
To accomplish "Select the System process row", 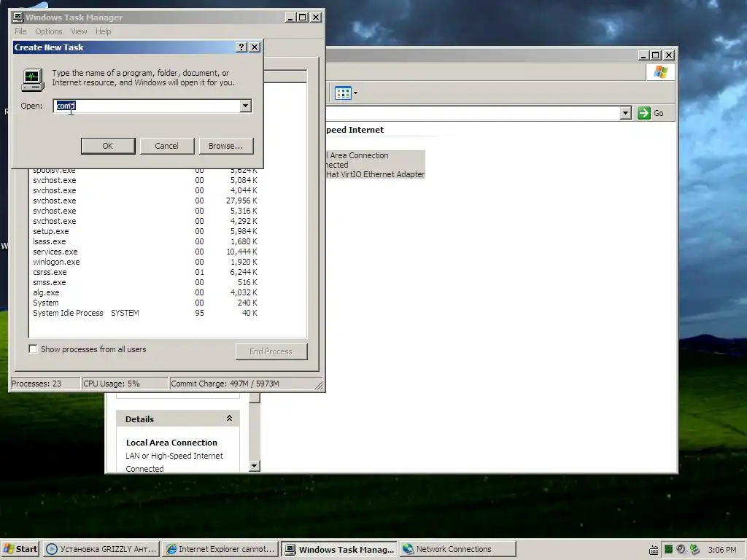I will [145, 303].
